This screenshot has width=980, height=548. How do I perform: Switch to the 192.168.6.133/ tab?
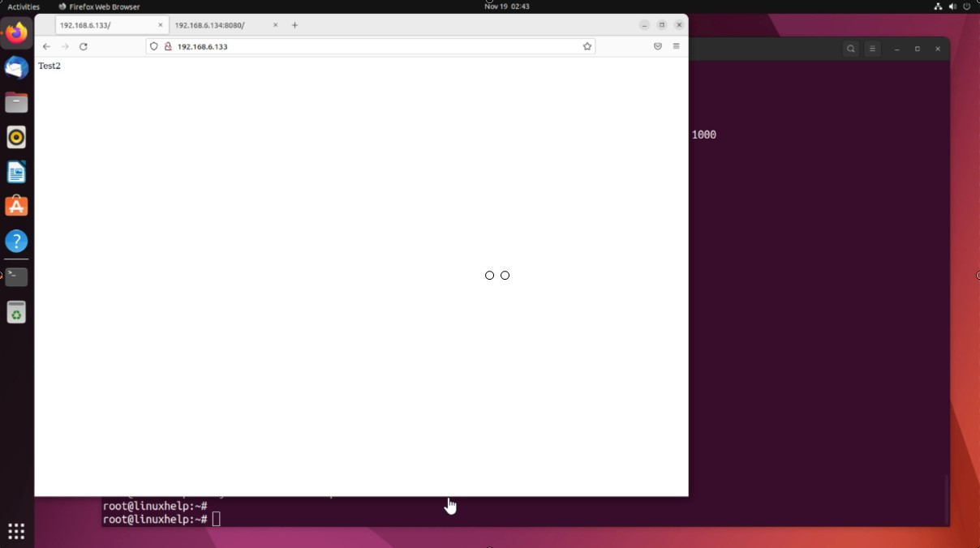coord(112,25)
